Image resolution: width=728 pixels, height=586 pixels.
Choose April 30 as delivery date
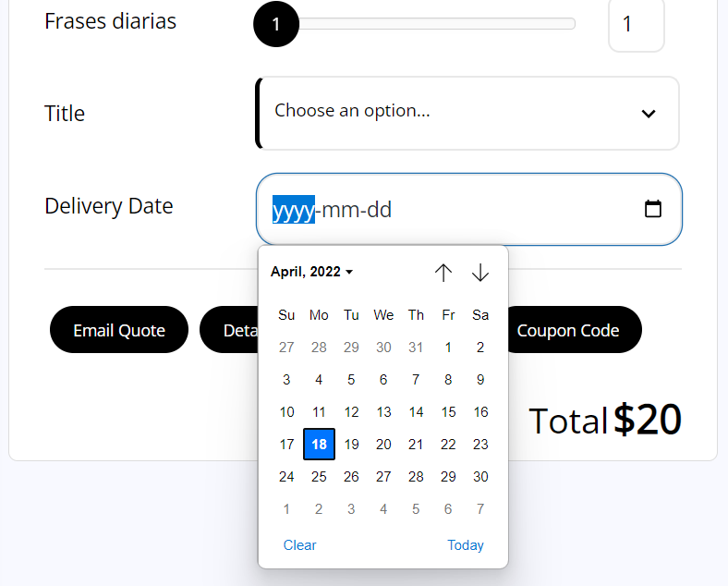(x=480, y=477)
